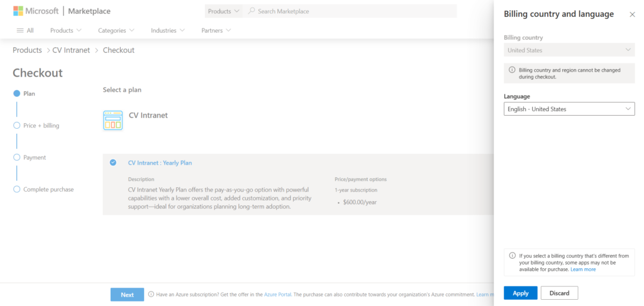Close the Billing country and language panel
This screenshot has height=306, width=644.
coord(632,14)
